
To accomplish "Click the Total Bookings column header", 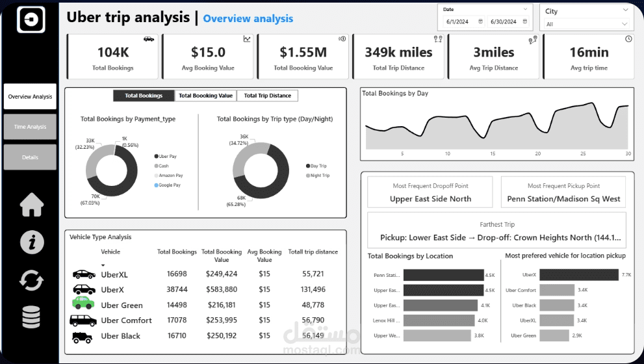I will click(177, 252).
